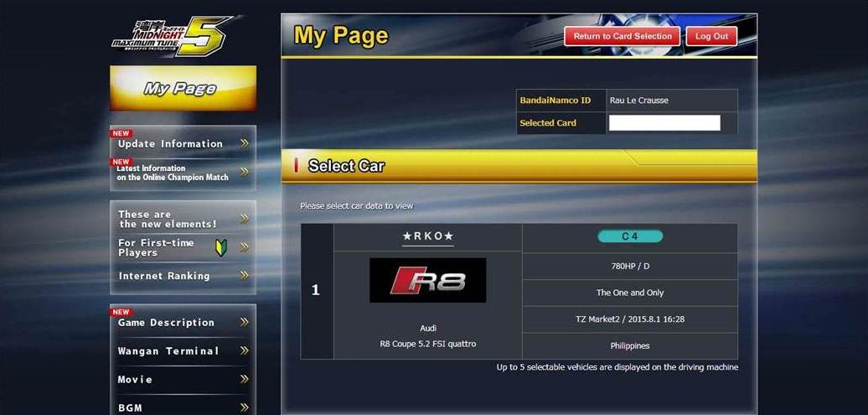Image resolution: width=868 pixels, height=415 pixels.
Task: Click the Audi manufacturer label
Action: tap(428, 328)
